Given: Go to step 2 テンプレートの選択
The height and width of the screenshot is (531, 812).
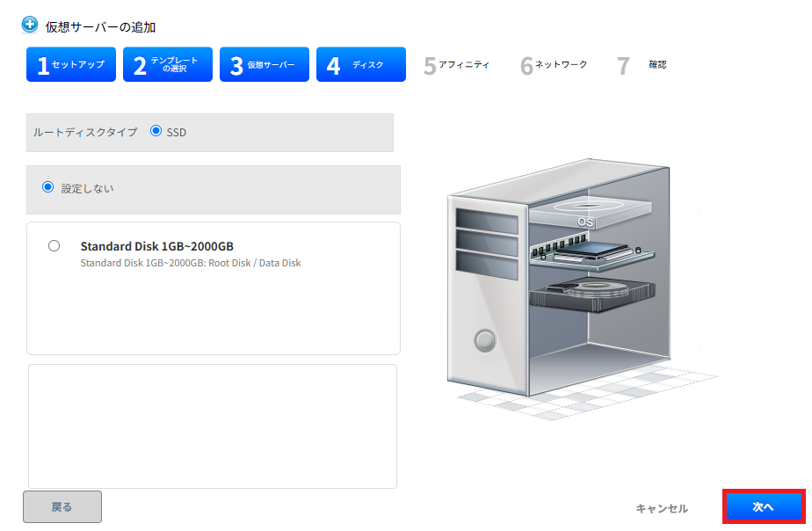Looking at the screenshot, I should (168, 64).
